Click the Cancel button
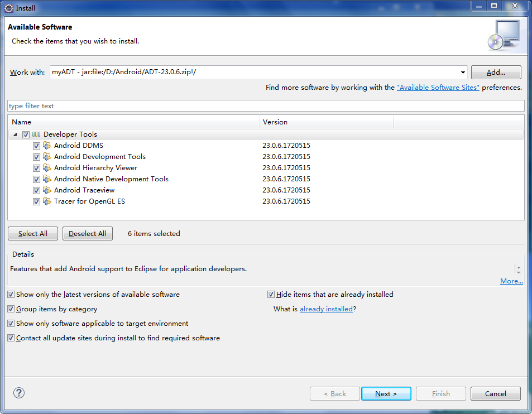Image resolution: width=532 pixels, height=414 pixels. 496,394
